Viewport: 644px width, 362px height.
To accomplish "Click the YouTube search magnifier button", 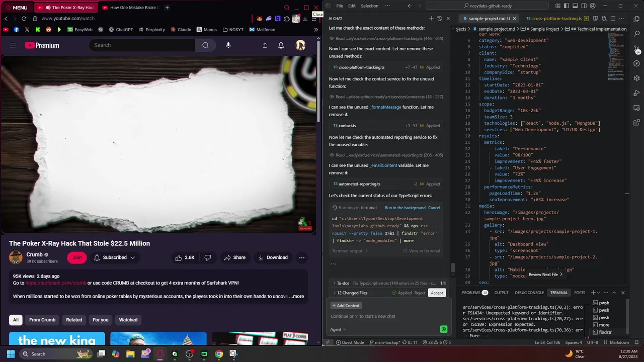I will (x=205, y=45).
